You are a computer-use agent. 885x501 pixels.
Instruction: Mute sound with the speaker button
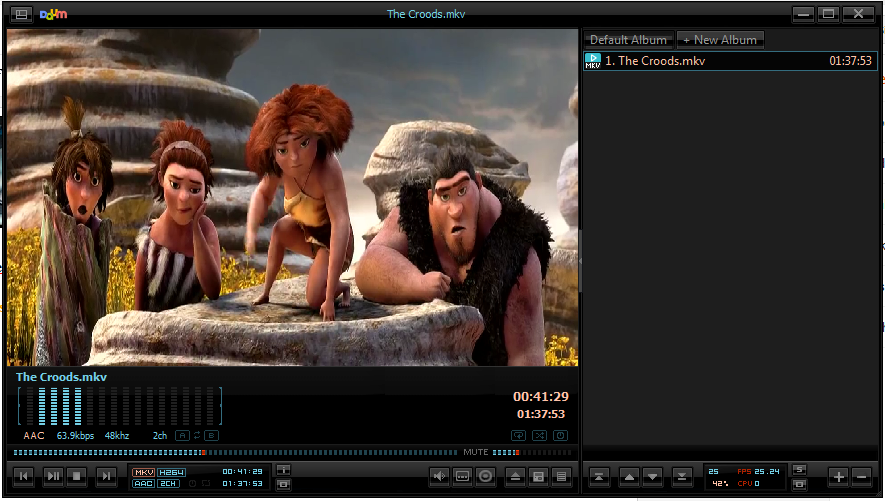coord(439,476)
